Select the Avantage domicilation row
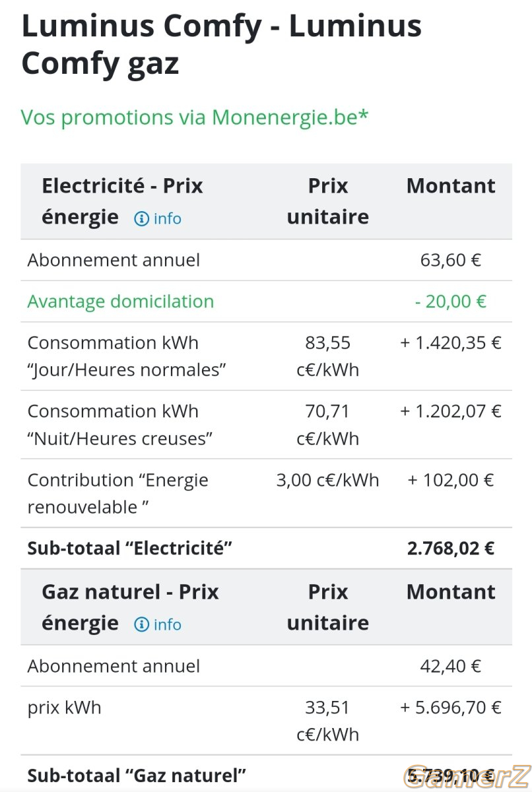The height and width of the screenshot is (792, 532). (x=266, y=302)
